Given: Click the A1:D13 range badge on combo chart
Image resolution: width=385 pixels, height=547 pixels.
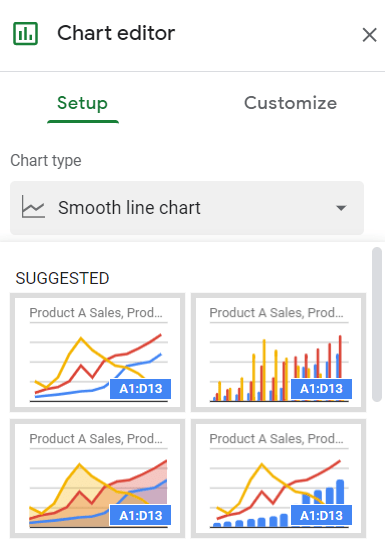Looking at the screenshot, I should coord(321,515).
